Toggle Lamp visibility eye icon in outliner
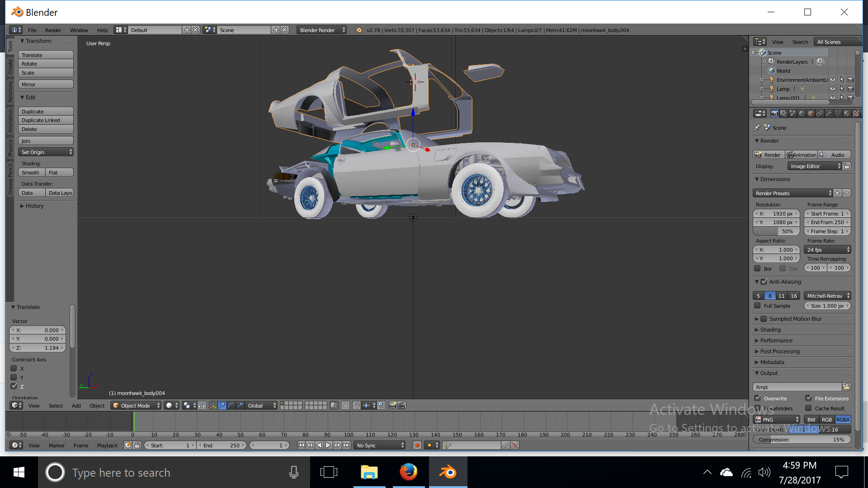 pyautogui.click(x=833, y=89)
